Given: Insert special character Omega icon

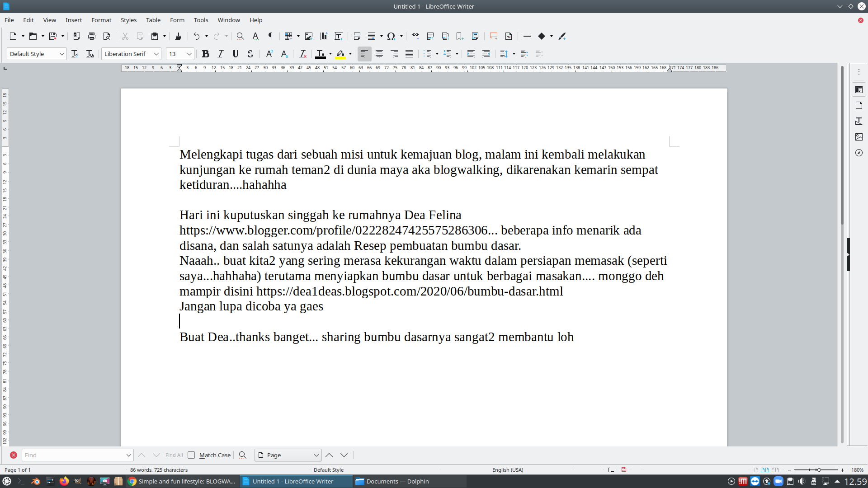Looking at the screenshot, I should 391,36.
